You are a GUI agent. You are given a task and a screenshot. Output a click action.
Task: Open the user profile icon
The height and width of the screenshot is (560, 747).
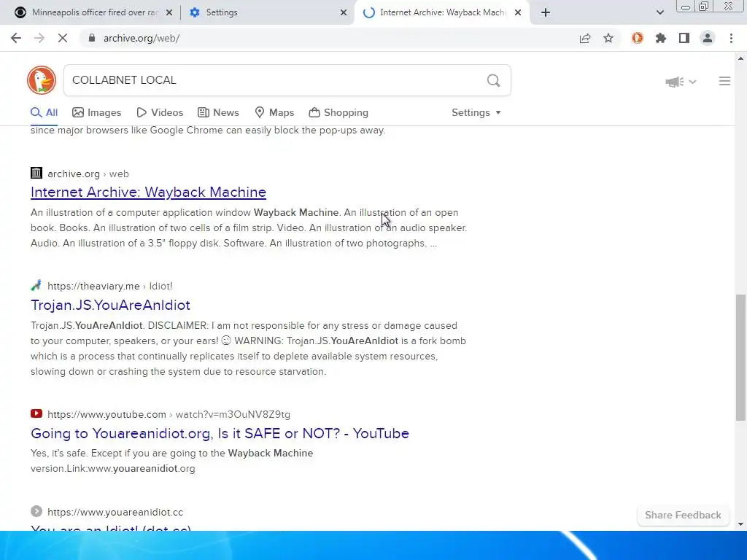(708, 38)
